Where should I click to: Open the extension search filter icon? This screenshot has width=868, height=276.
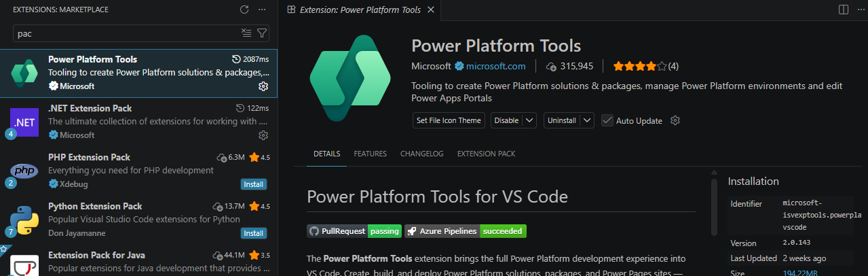[262, 33]
